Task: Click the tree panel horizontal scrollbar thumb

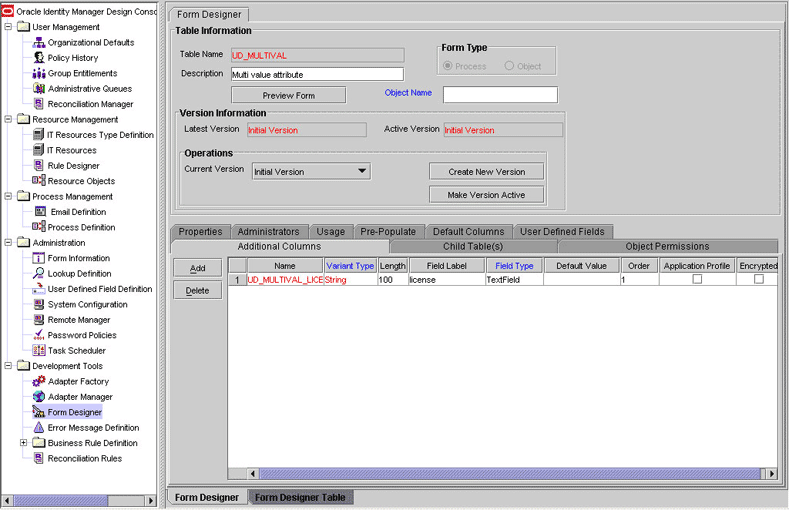Action: pos(60,500)
